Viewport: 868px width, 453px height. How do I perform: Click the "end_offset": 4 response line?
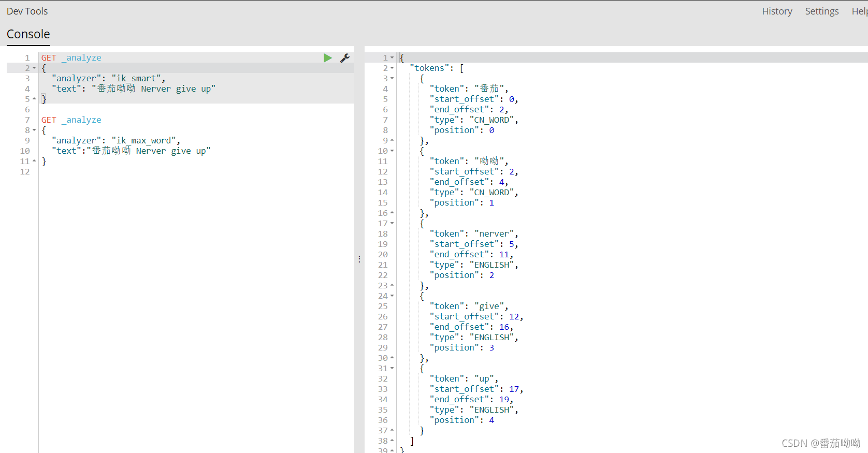pyautogui.click(x=469, y=182)
